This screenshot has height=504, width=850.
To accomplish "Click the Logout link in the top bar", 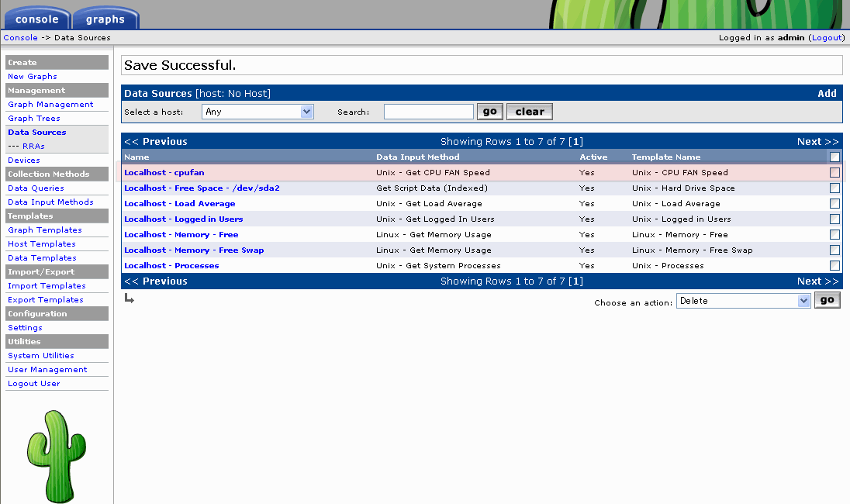I will pos(827,37).
